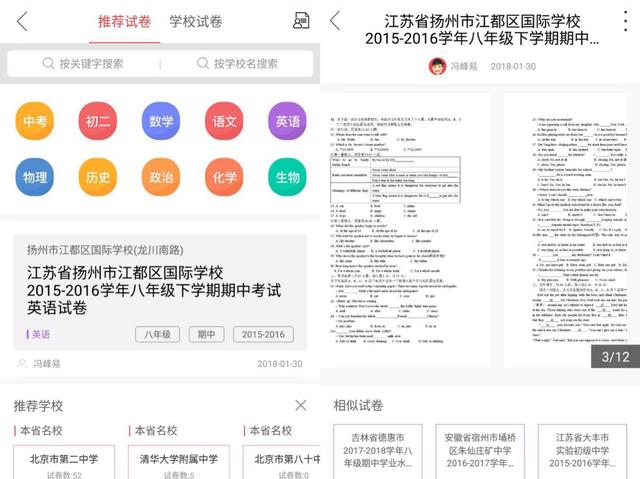640x479 pixels.
Task: Select the 中考 category icon
Action: pyautogui.click(x=35, y=121)
